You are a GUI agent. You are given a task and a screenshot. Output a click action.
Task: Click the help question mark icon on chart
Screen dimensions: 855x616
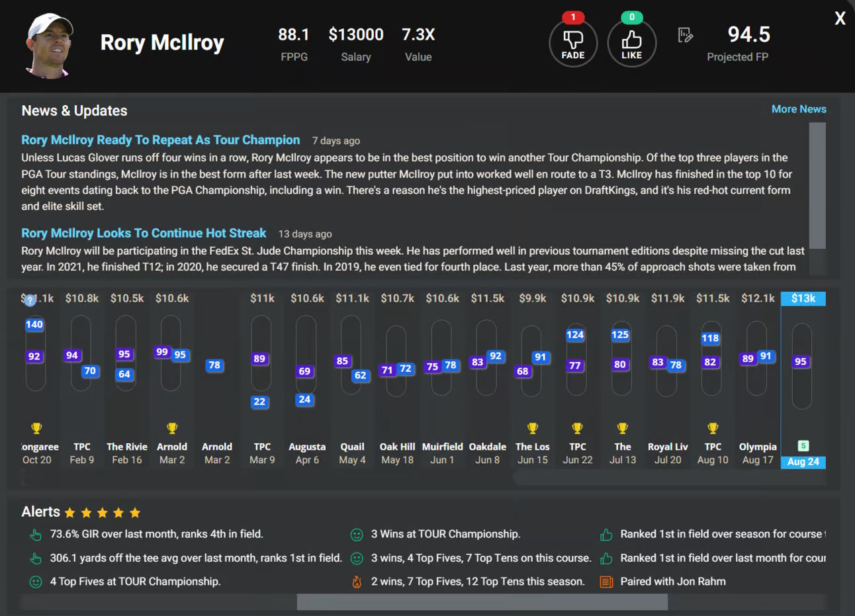coord(30,300)
